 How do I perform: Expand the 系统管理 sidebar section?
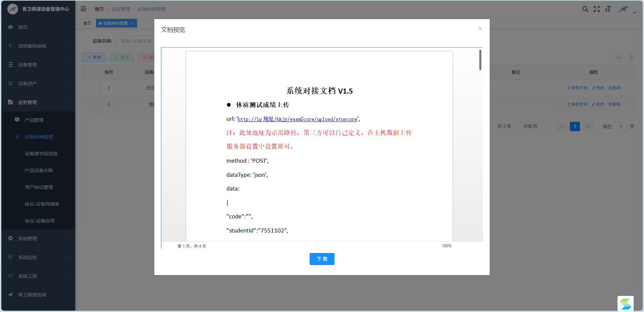tap(38, 239)
